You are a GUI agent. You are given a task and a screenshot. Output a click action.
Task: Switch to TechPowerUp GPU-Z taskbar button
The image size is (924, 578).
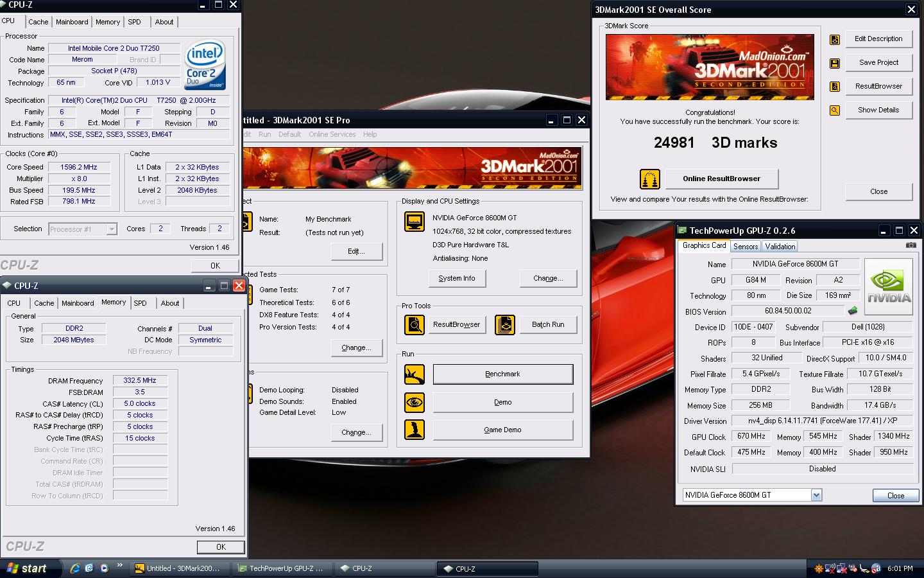pos(282,568)
